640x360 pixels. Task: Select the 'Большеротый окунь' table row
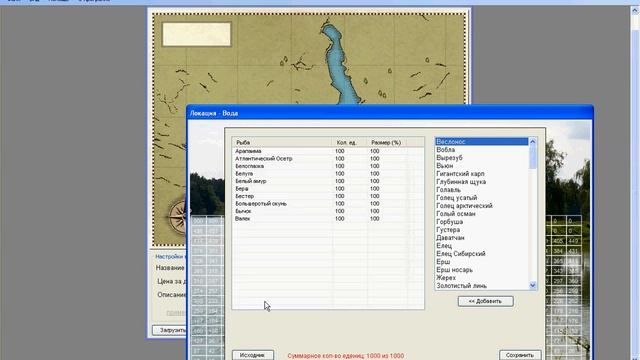328,203
